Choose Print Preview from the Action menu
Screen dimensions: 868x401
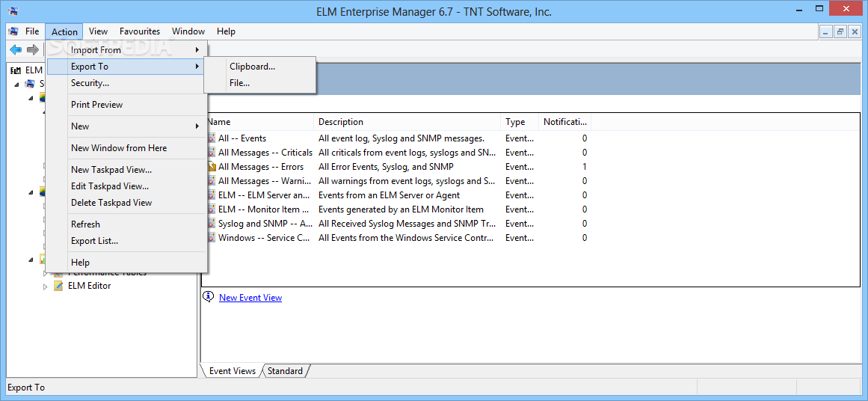(127, 105)
